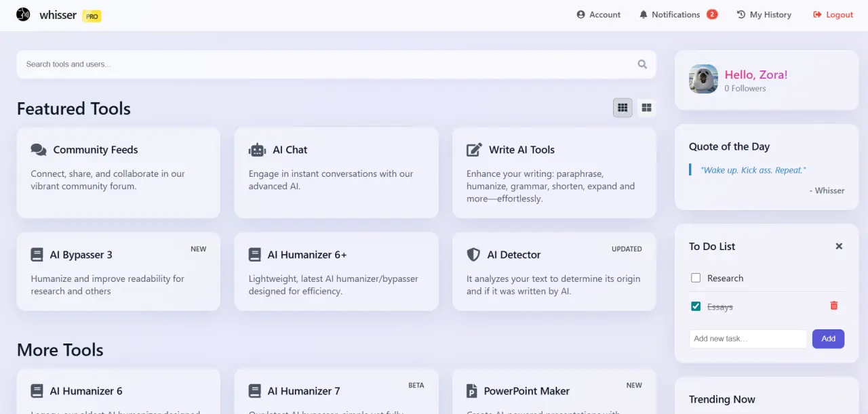Switch to compact grid view icon
This screenshot has width=868, height=414.
click(x=623, y=108)
